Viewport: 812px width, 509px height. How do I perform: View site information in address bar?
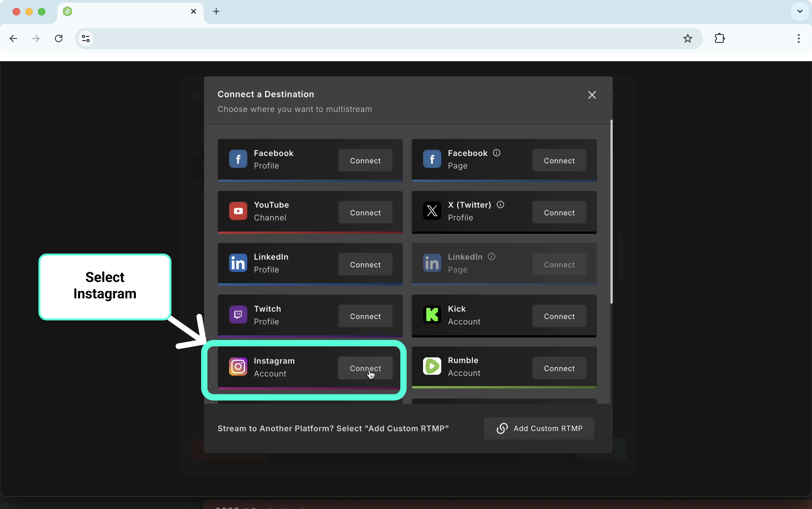[86, 38]
